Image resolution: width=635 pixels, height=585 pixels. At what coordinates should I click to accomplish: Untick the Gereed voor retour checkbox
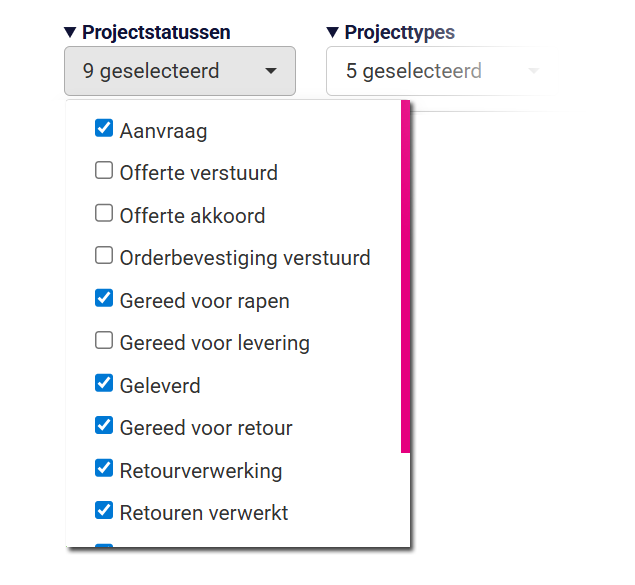pos(104,426)
